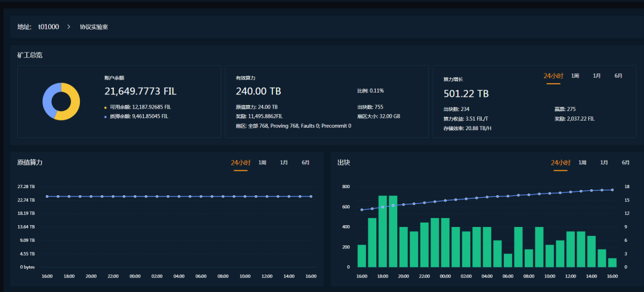The width and height of the screenshot is (644, 292).
Task: Click 赢票: 275 text
Action: pos(565,109)
